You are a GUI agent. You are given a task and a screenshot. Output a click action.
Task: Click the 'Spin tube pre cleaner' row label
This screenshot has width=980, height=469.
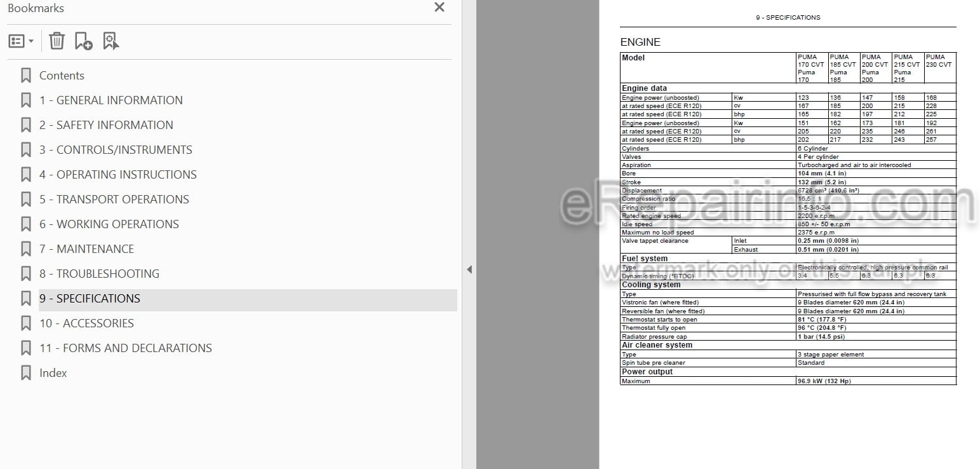pos(654,363)
